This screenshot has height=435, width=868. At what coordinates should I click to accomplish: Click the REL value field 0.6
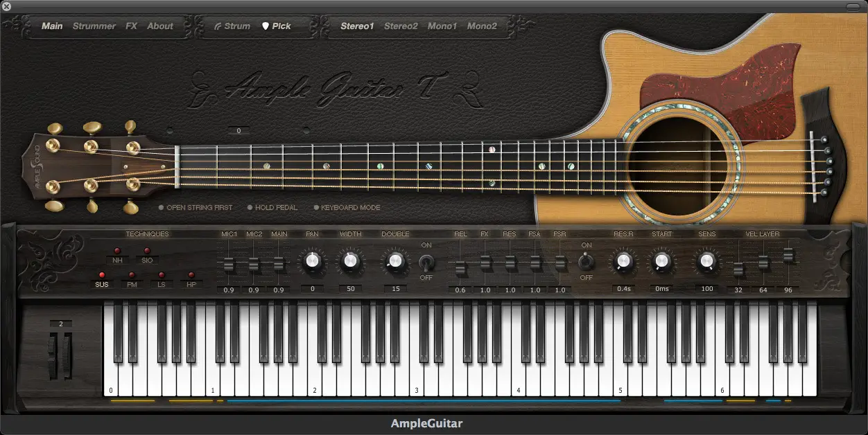(x=460, y=290)
